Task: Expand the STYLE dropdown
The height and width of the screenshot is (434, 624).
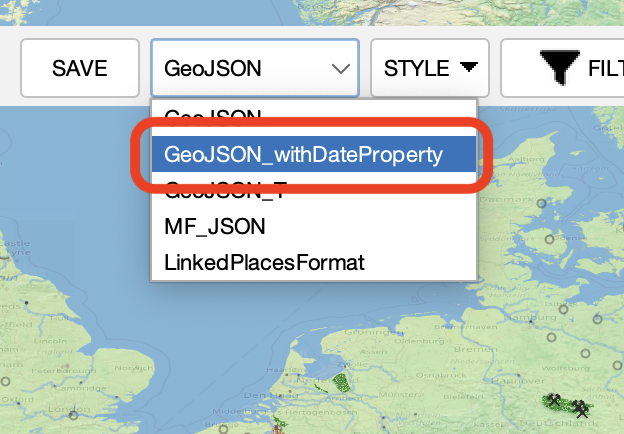Action: click(x=429, y=68)
